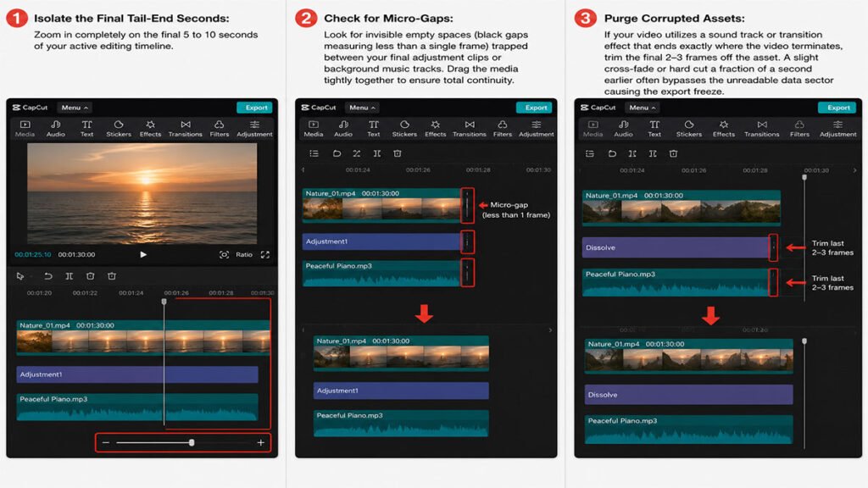This screenshot has height=488, width=868.
Task: Delete using trash icon in Micro-Gaps toolbar
Action: pyautogui.click(x=398, y=153)
